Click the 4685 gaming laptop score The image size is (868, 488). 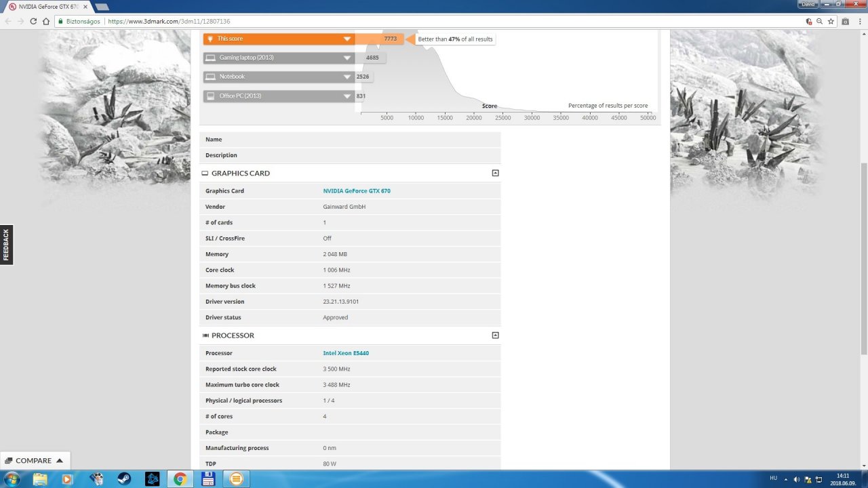point(372,58)
